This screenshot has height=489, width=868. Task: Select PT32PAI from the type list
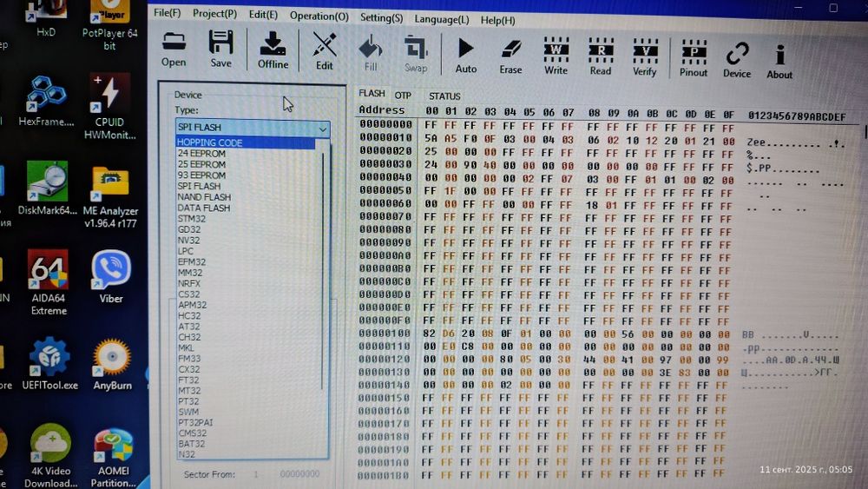point(195,422)
